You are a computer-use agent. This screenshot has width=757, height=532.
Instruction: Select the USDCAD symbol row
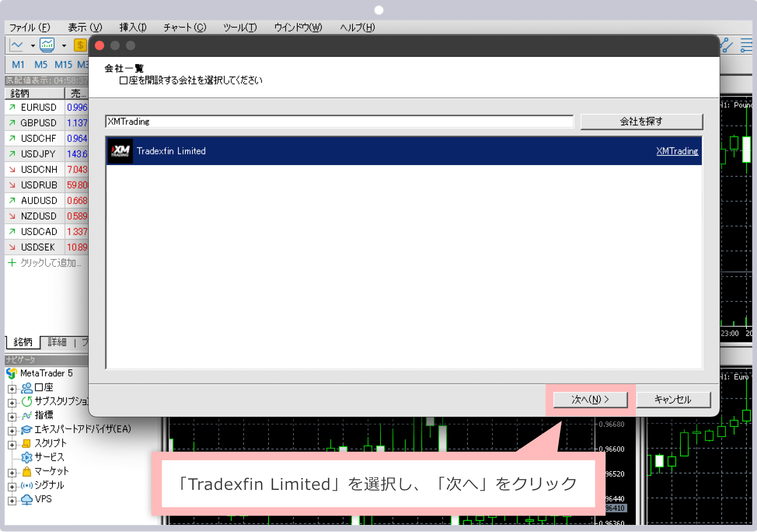tap(47, 232)
